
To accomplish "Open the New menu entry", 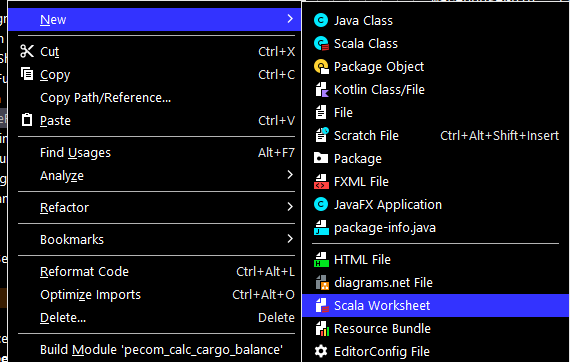I will click(154, 19).
